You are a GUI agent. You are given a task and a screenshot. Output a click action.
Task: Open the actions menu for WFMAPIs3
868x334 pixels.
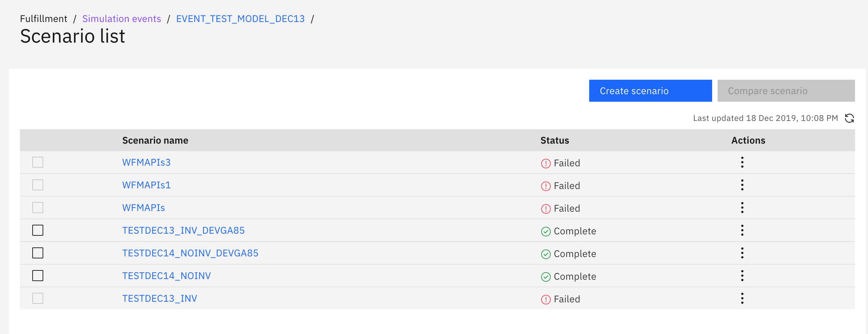(x=742, y=162)
